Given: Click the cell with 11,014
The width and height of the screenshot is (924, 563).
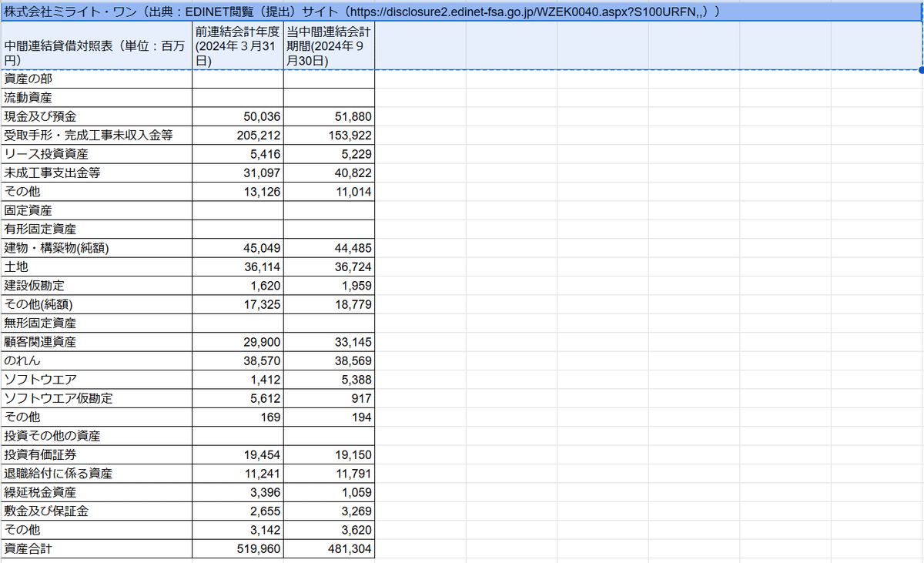Looking at the screenshot, I should coord(329,192).
